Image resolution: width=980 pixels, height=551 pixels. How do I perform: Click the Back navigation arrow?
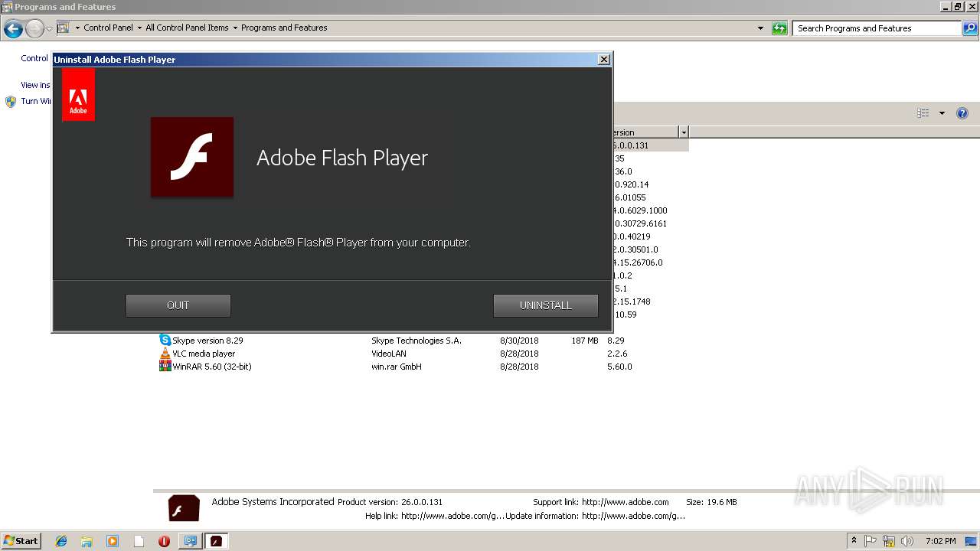[13, 29]
